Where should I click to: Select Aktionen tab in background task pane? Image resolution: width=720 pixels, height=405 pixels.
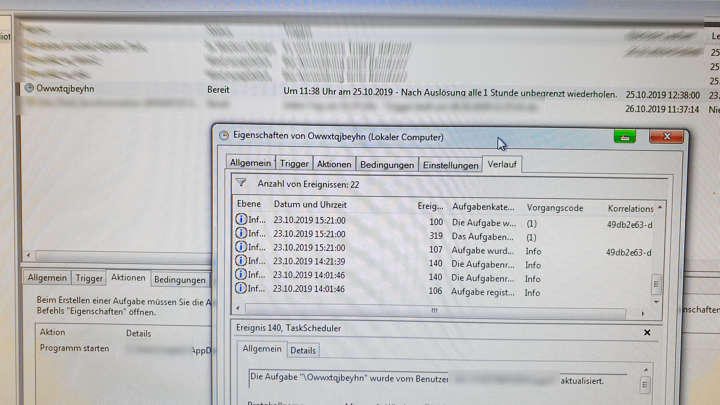click(x=128, y=277)
